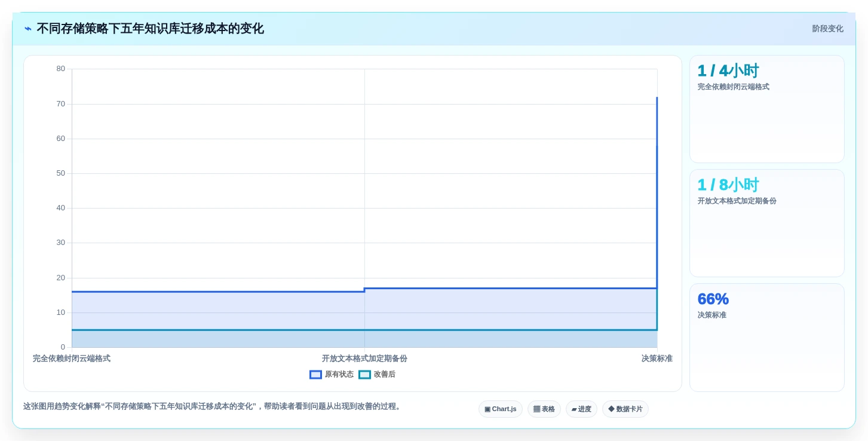Screen dimensions: 868x441
Task: Click the 阶段变化 label in header
Action: point(827,29)
